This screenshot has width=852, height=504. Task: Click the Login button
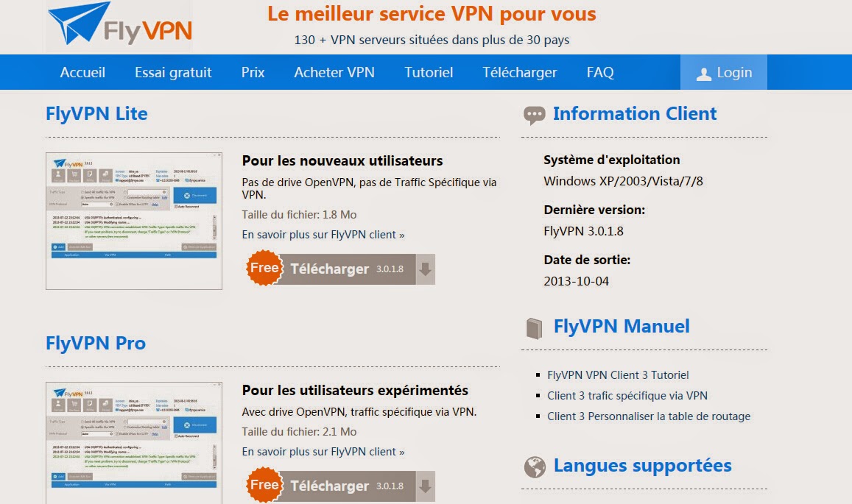[x=724, y=72]
